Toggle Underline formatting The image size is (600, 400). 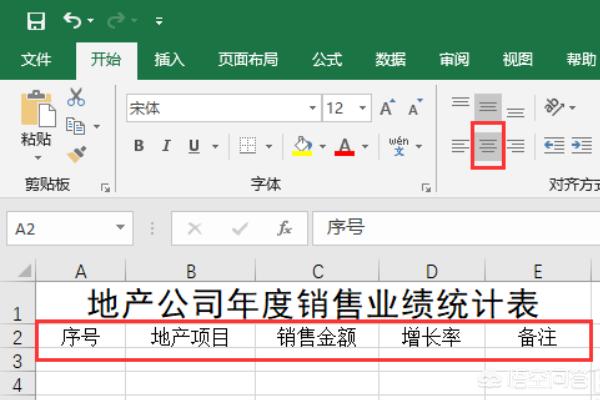(194, 146)
